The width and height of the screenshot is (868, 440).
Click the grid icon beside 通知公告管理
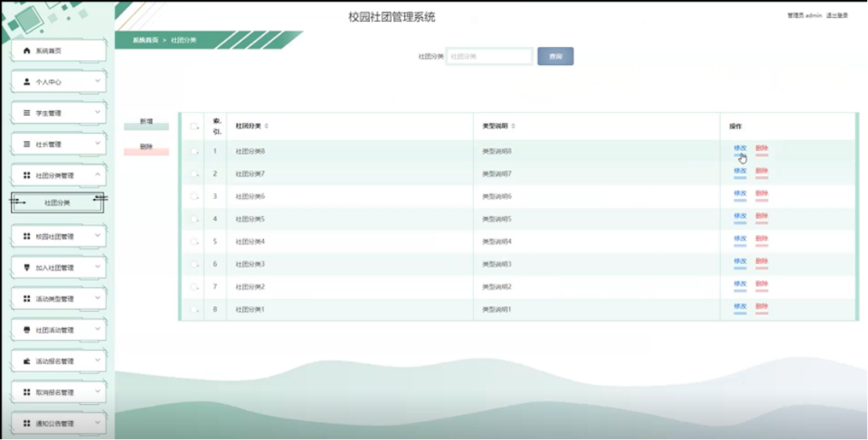[x=27, y=424]
